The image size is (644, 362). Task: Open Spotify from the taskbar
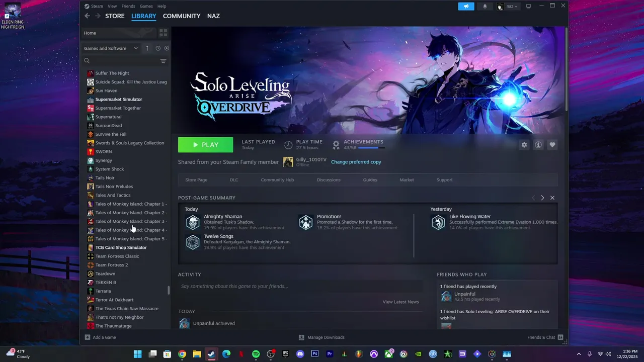(256, 354)
